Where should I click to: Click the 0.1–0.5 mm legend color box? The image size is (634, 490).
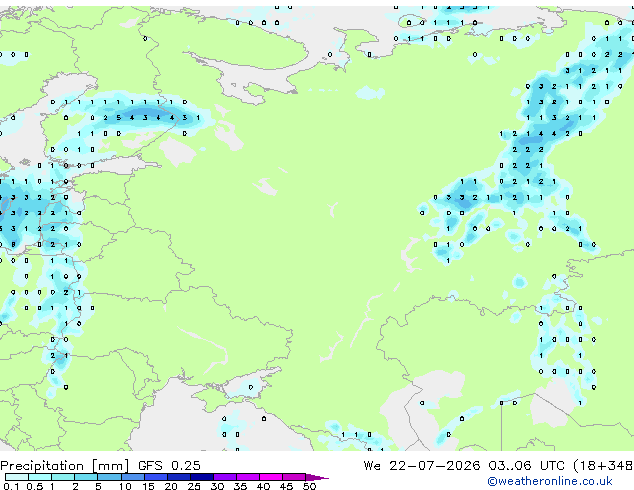(17, 477)
